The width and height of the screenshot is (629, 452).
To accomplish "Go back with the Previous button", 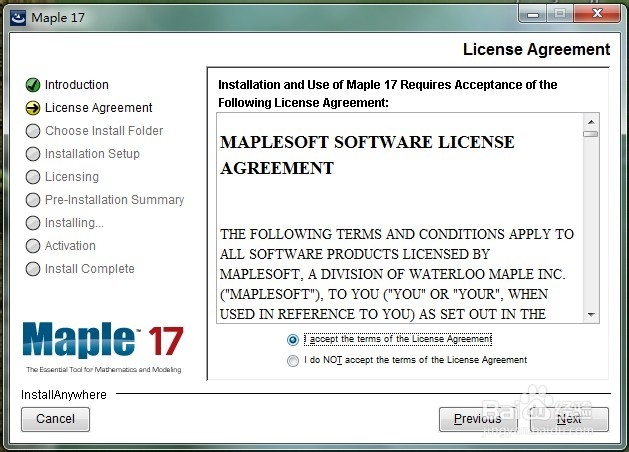I will 478,419.
